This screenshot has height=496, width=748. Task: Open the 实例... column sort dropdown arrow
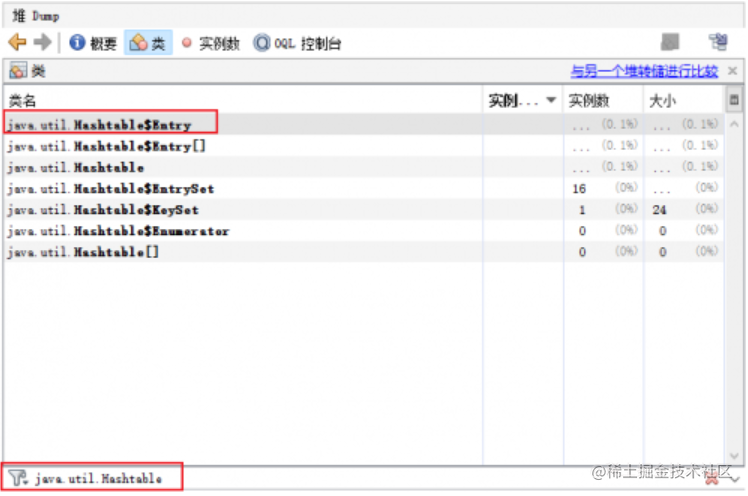click(x=551, y=100)
